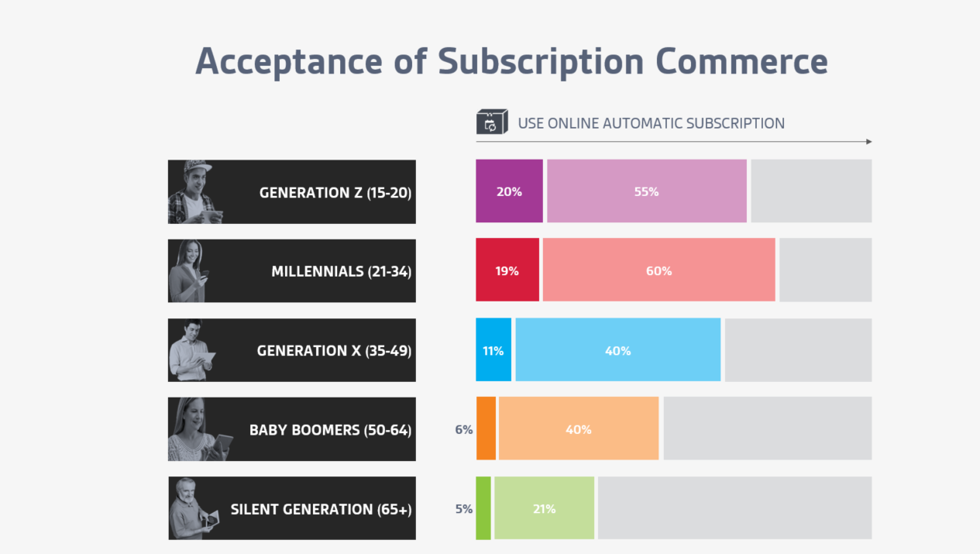
Task: Select the Silent Generation (65+) label
Action: click(x=322, y=509)
